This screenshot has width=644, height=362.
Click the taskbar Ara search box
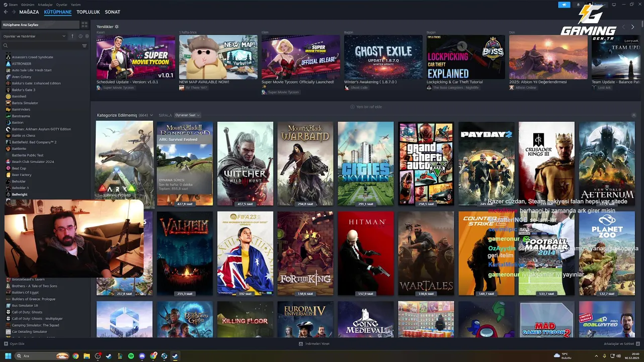[42, 356]
